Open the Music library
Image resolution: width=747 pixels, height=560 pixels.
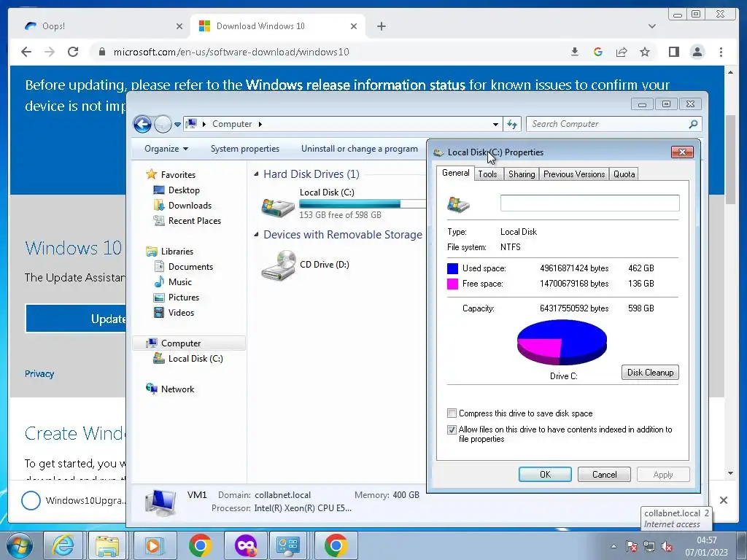[x=179, y=282]
